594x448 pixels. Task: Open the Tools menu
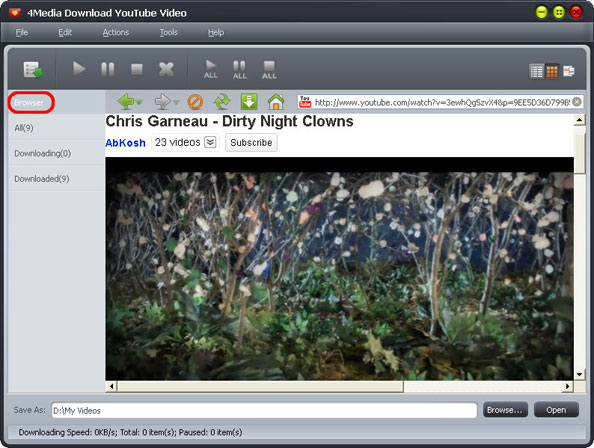pos(169,33)
